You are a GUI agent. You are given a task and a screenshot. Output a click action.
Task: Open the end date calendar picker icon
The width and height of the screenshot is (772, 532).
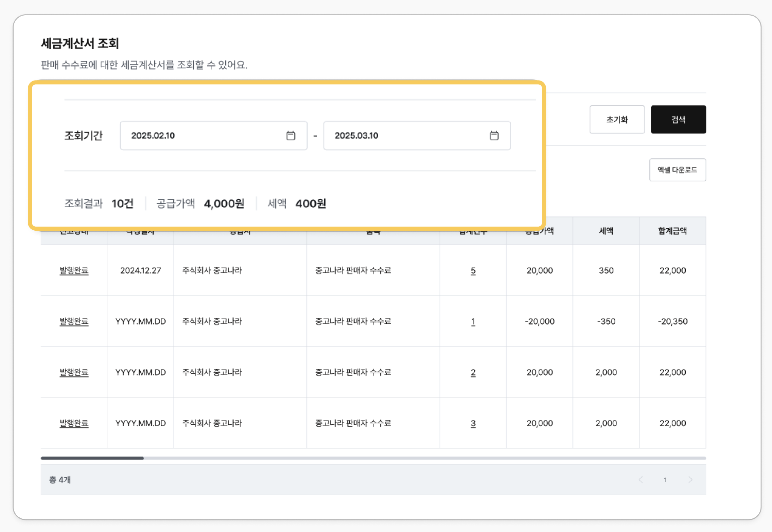pyautogui.click(x=494, y=136)
